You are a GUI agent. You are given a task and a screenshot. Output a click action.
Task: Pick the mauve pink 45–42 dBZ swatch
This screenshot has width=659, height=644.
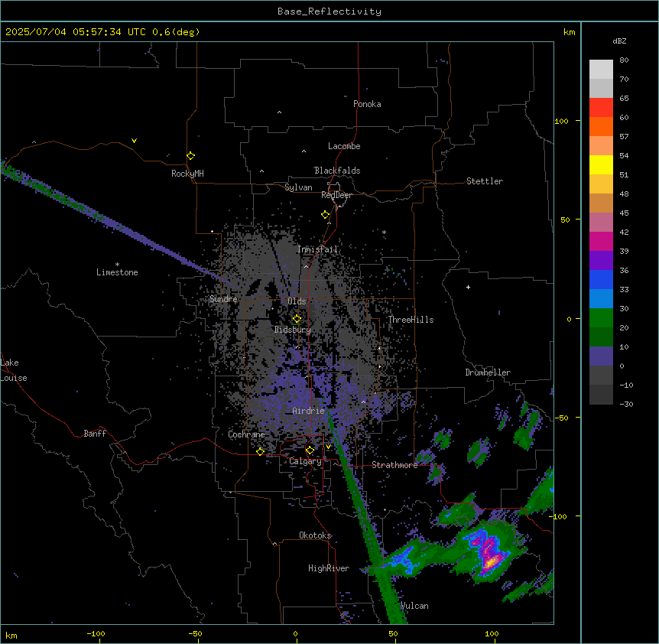point(601,222)
